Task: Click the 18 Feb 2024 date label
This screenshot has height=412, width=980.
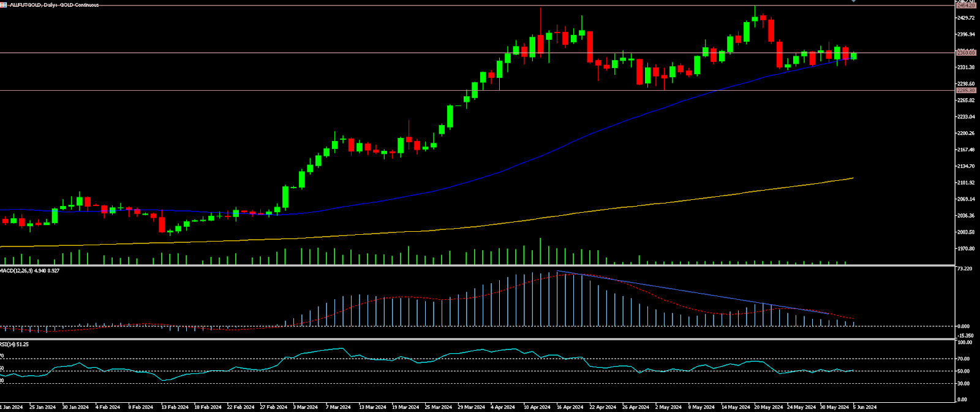Action: pyautogui.click(x=207, y=407)
